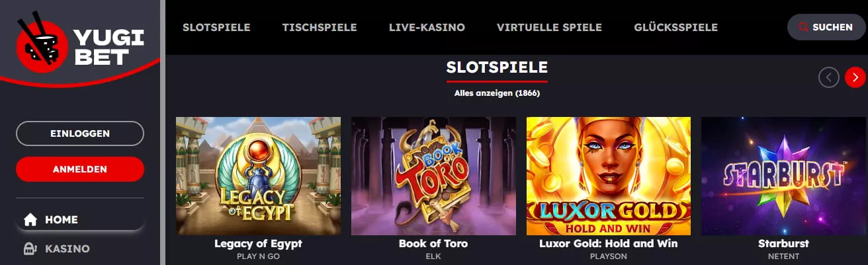This screenshot has height=265, width=868.
Task: Open the Legacy of Egypt game thumbnail
Action: [258, 176]
